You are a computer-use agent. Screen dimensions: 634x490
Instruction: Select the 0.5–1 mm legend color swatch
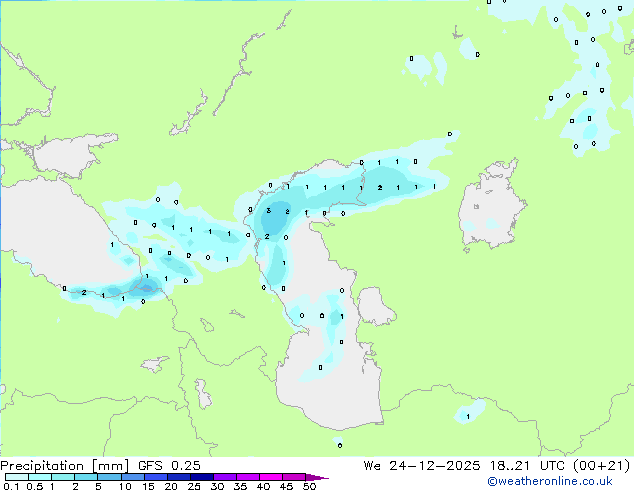click(x=40, y=477)
